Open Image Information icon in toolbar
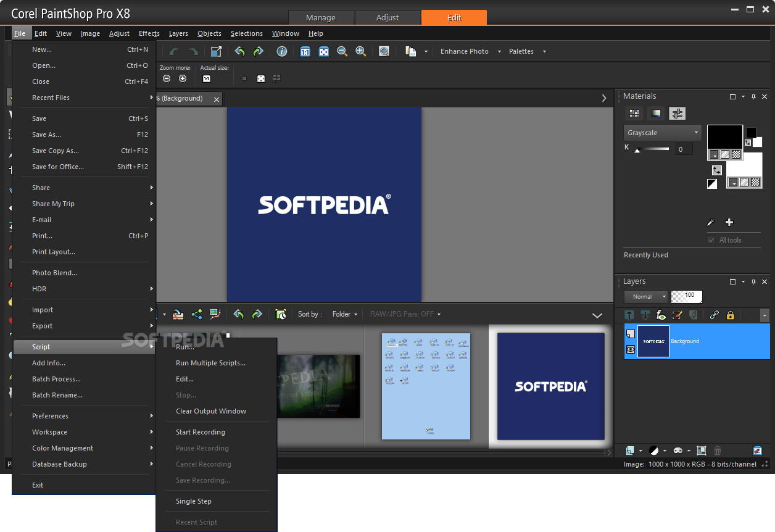 [282, 51]
